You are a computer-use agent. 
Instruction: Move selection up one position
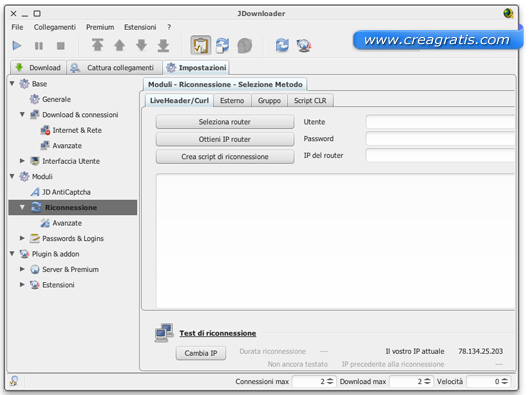[x=119, y=45]
